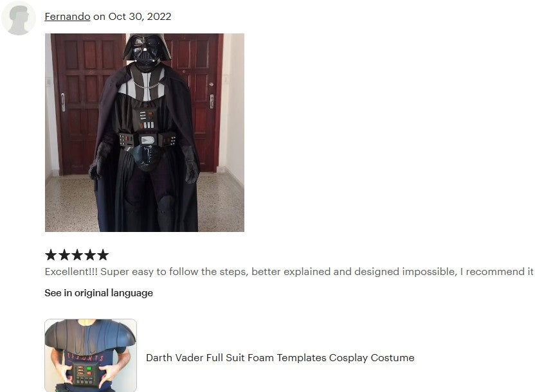Click the chest control box in product thumbnail
The width and height of the screenshot is (535, 392).
(84, 373)
